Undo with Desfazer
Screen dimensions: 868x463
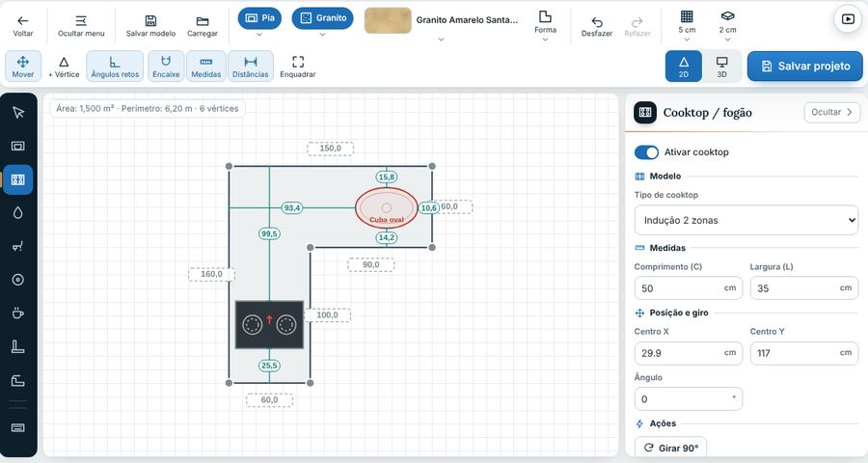click(x=597, y=26)
